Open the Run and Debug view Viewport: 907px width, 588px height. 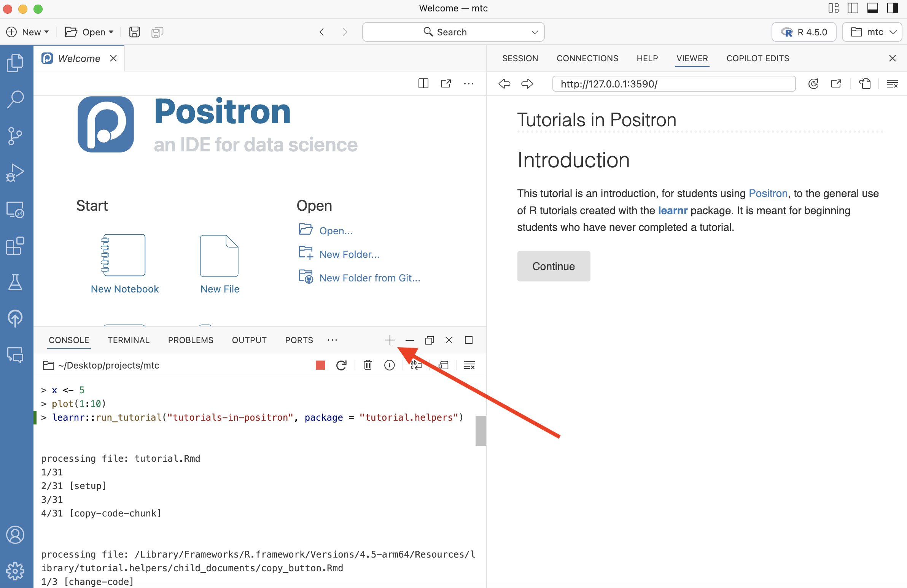click(x=15, y=173)
